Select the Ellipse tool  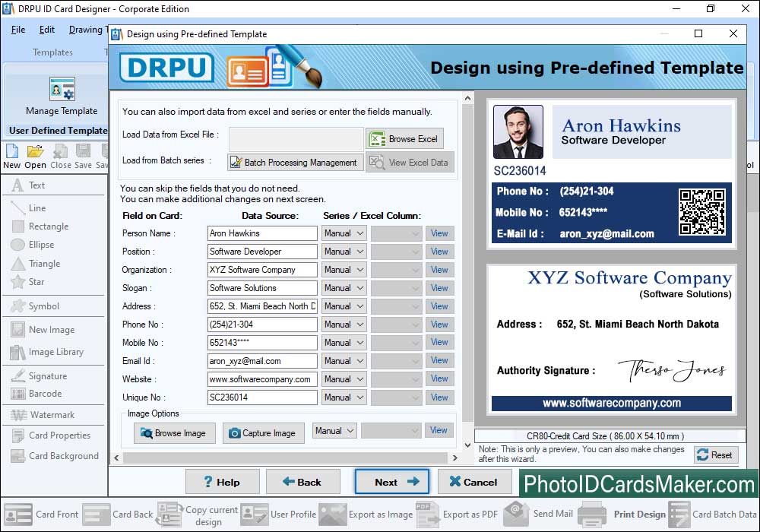[x=33, y=245]
